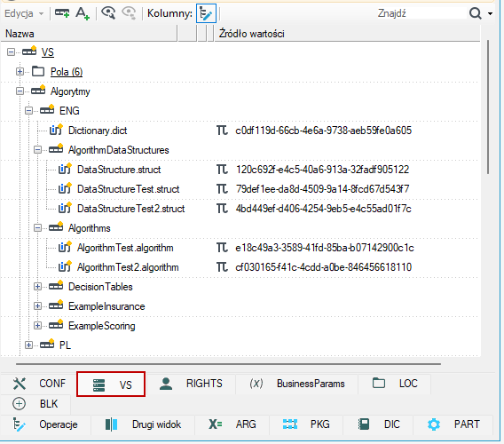Screen dimensions: 504x444
Task: Open the DIC tab
Action: click(379, 424)
